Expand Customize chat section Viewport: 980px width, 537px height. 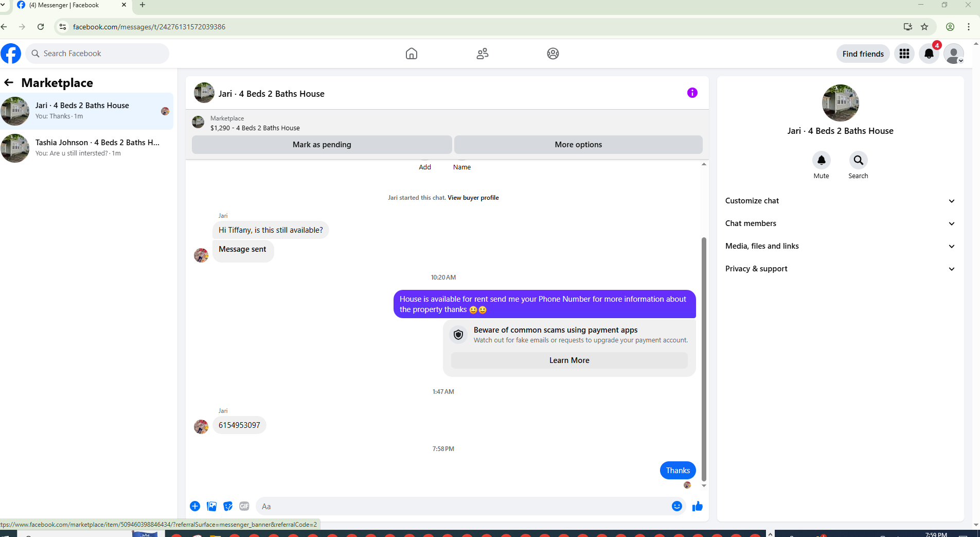(x=840, y=201)
